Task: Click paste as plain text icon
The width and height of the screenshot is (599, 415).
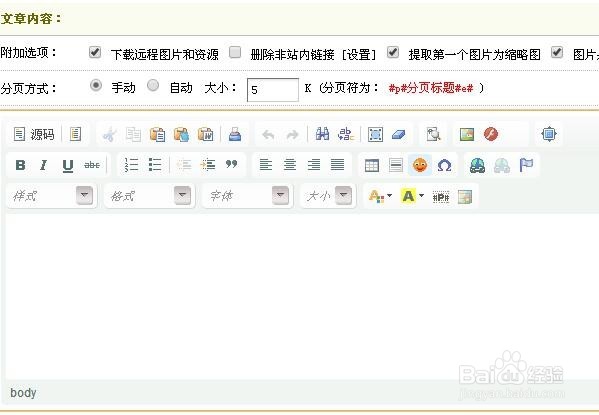Action: 181,135
